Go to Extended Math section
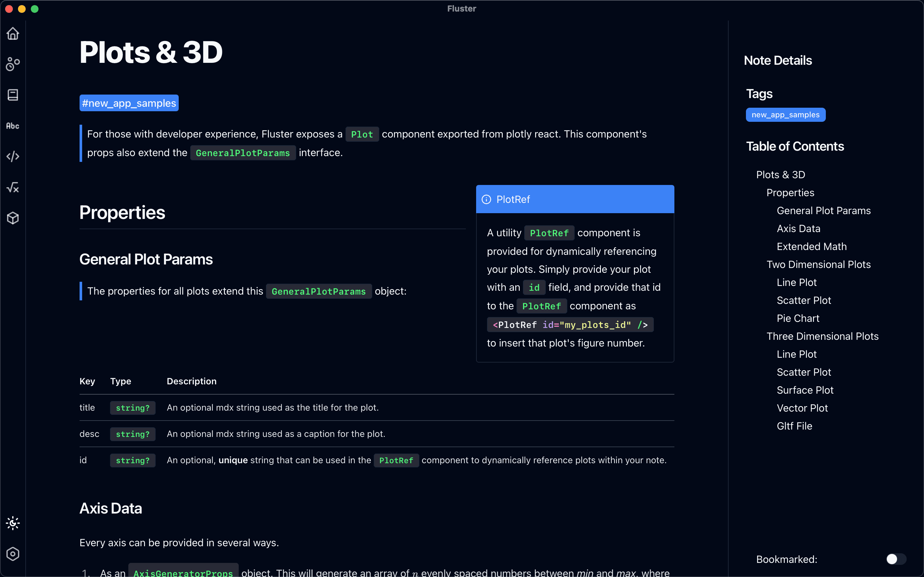Screen dimensions: 924x577 pos(811,247)
